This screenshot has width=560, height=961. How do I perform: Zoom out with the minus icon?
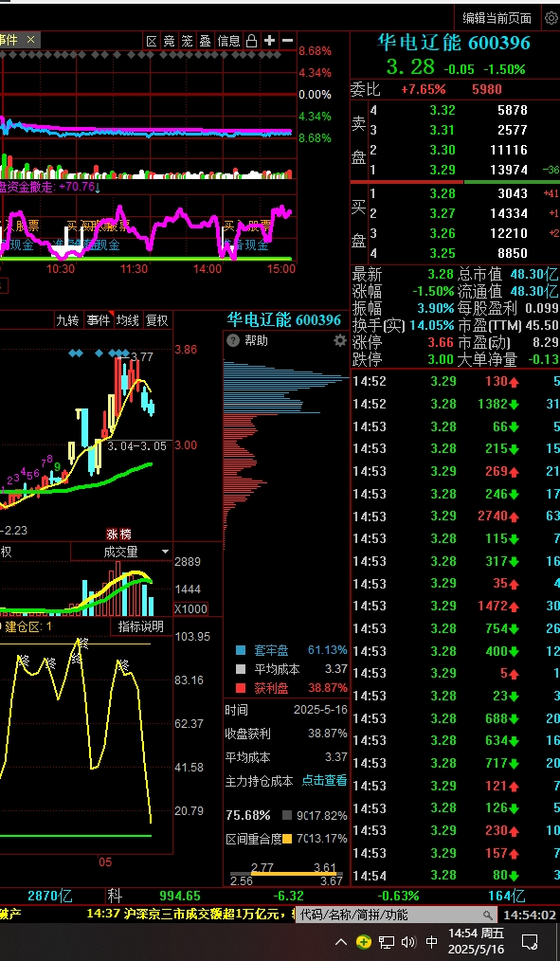point(287,41)
